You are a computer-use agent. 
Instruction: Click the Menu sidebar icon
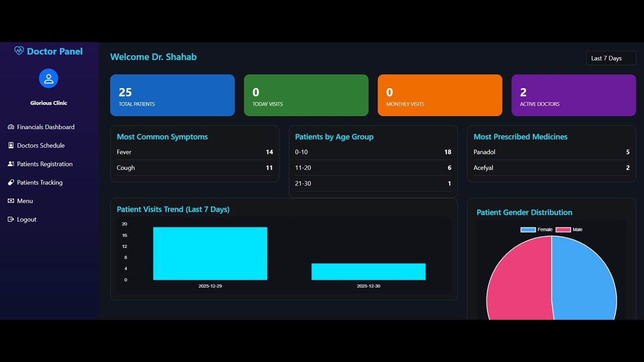[11, 201]
